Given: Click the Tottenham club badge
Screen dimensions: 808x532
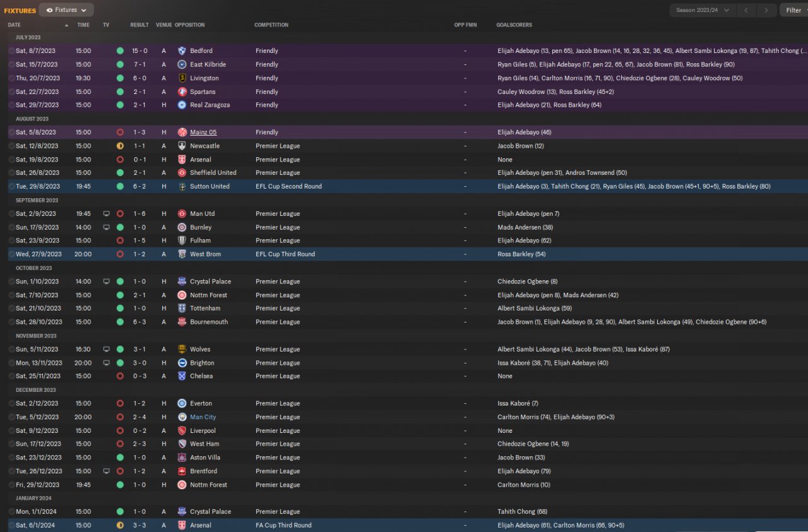Looking at the screenshot, I should [x=182, y=309].
